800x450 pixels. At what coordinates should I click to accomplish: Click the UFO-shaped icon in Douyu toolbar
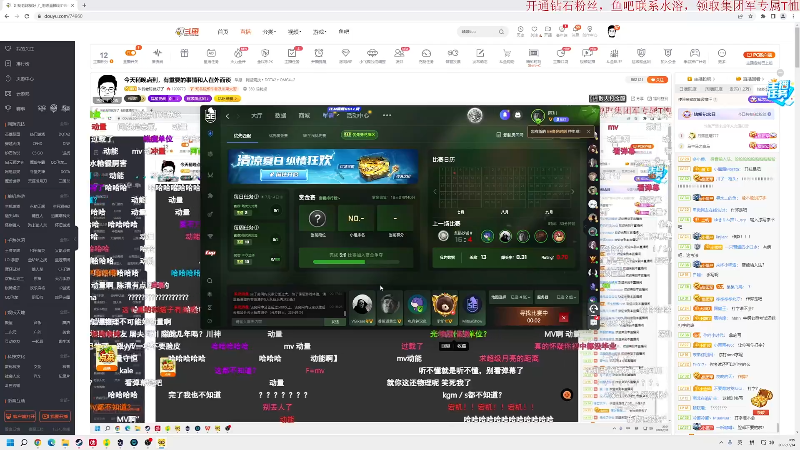pos(372,53)
